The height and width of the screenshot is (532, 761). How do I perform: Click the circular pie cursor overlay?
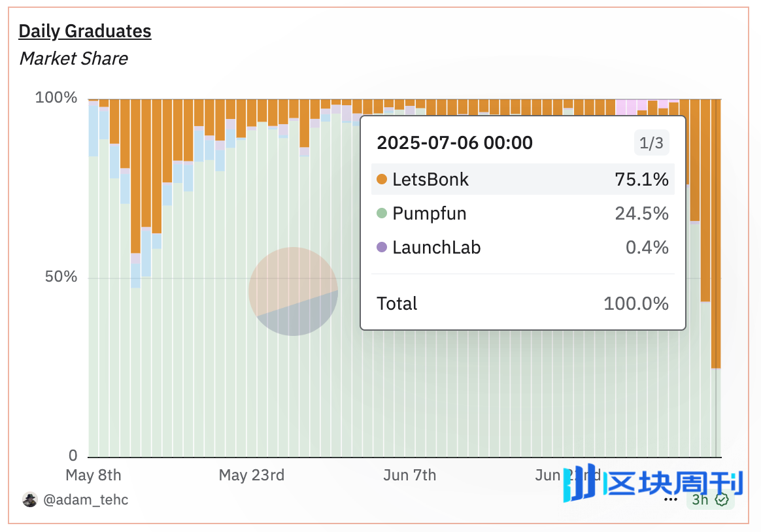pos(293,291)
